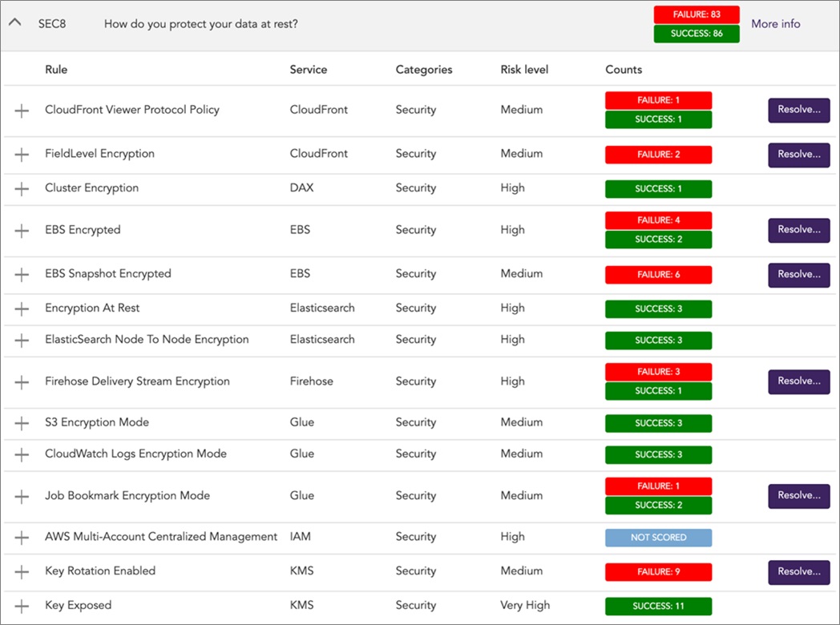Click 'How do you protect your data at rest?'

click(x=201, y=24)
